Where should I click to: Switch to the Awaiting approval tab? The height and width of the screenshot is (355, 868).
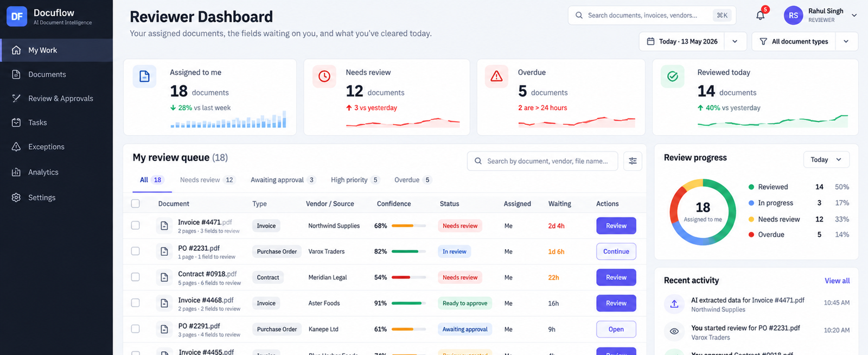pos(283,180)
